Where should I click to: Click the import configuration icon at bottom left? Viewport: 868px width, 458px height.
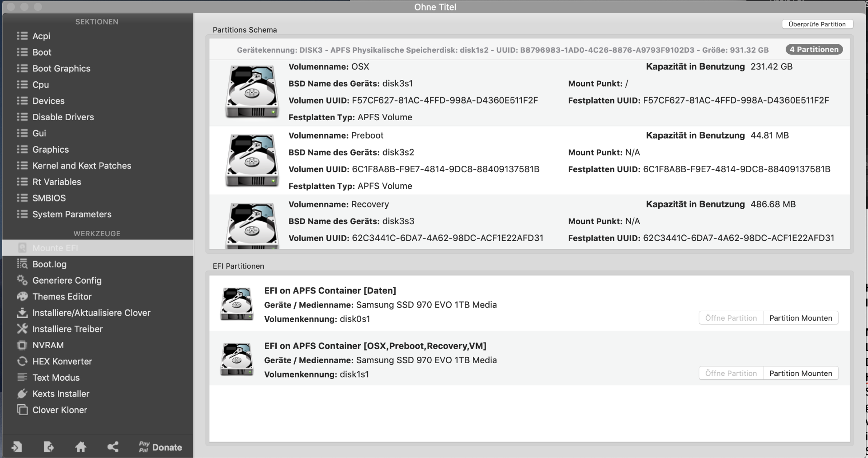17,447
